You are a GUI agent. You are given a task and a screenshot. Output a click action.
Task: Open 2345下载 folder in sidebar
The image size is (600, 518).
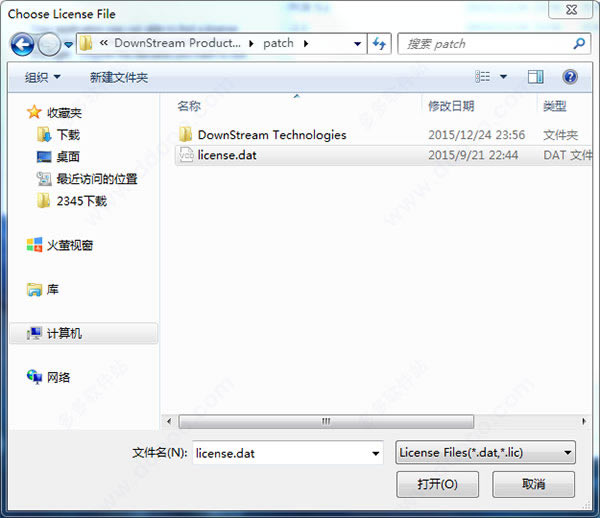82,201
